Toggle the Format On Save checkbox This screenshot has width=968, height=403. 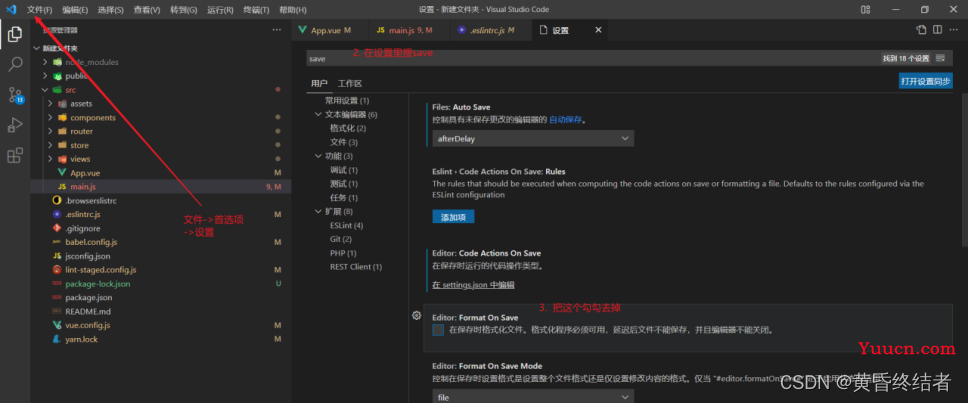(438, 330)
